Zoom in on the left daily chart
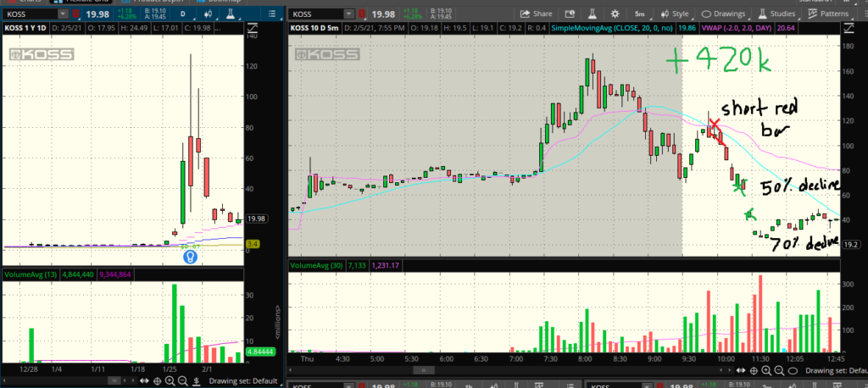The image size is (868, 388). pos(170,381)
